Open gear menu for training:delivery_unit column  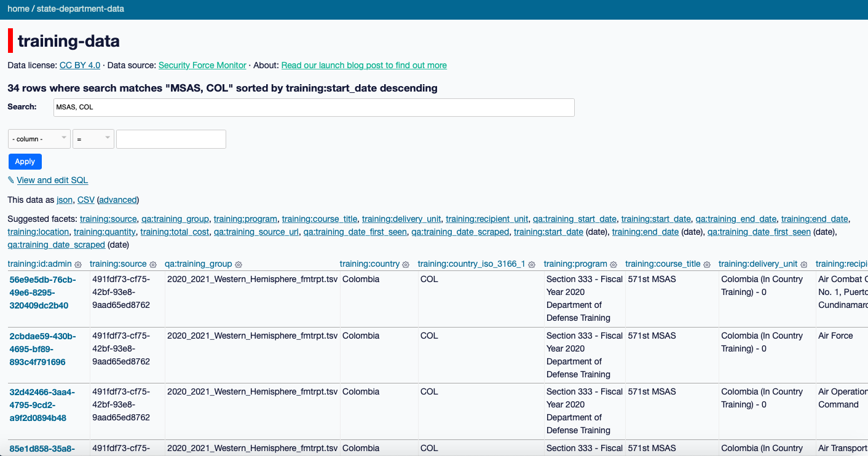coord(804,265)
